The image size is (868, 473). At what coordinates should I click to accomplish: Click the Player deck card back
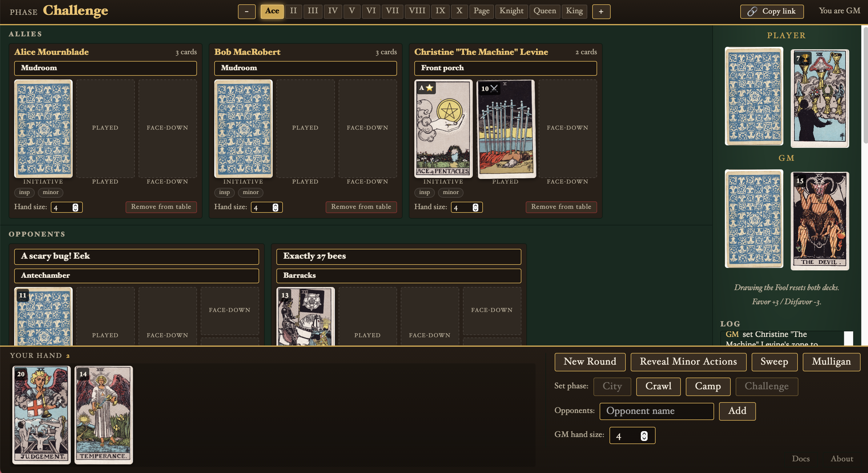(x=754, y=96)
